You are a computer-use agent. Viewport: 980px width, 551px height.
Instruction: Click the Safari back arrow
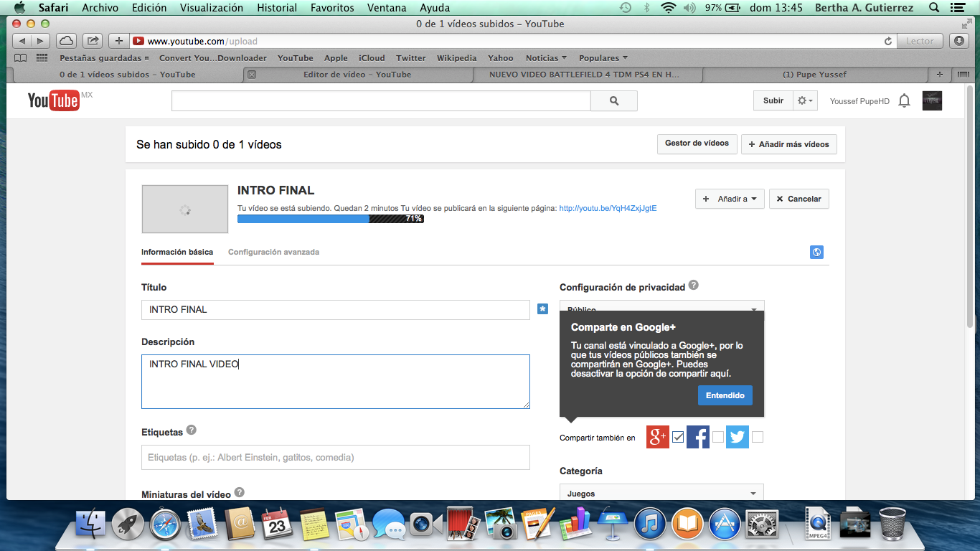tap(23, 41)
